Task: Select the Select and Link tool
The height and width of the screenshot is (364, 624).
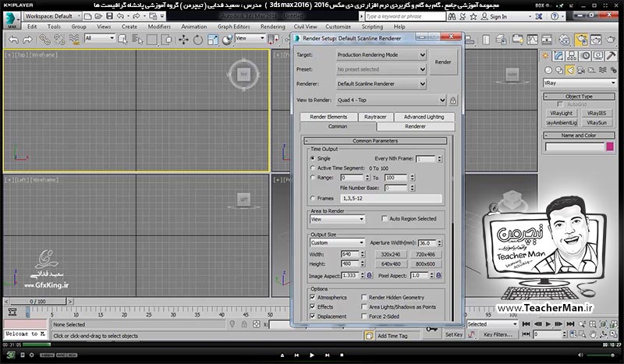Action: pos(44,40)
